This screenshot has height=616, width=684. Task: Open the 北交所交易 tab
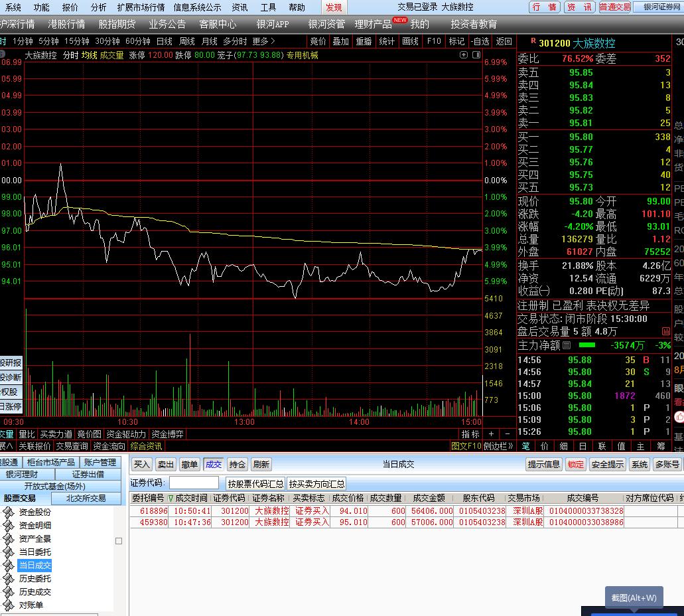[x=86, y=498]
